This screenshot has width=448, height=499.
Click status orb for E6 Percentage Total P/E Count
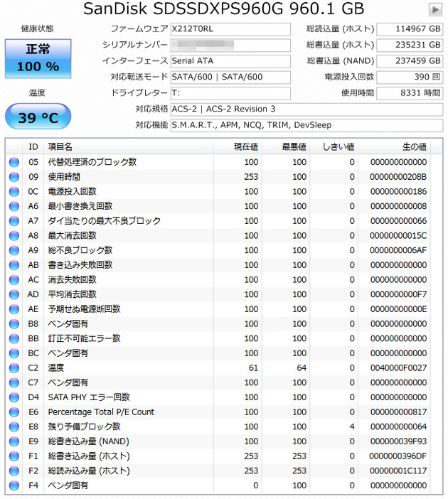(x=14, y=412)
